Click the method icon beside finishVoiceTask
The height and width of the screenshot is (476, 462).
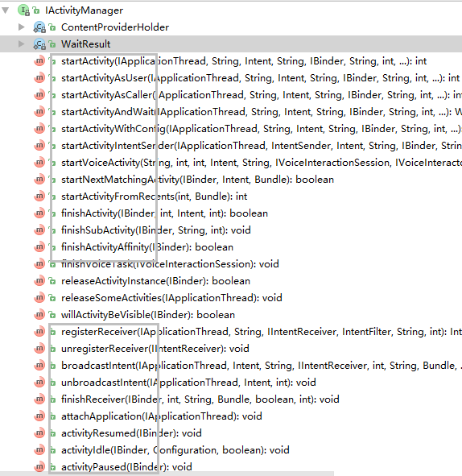pos(39,264)
